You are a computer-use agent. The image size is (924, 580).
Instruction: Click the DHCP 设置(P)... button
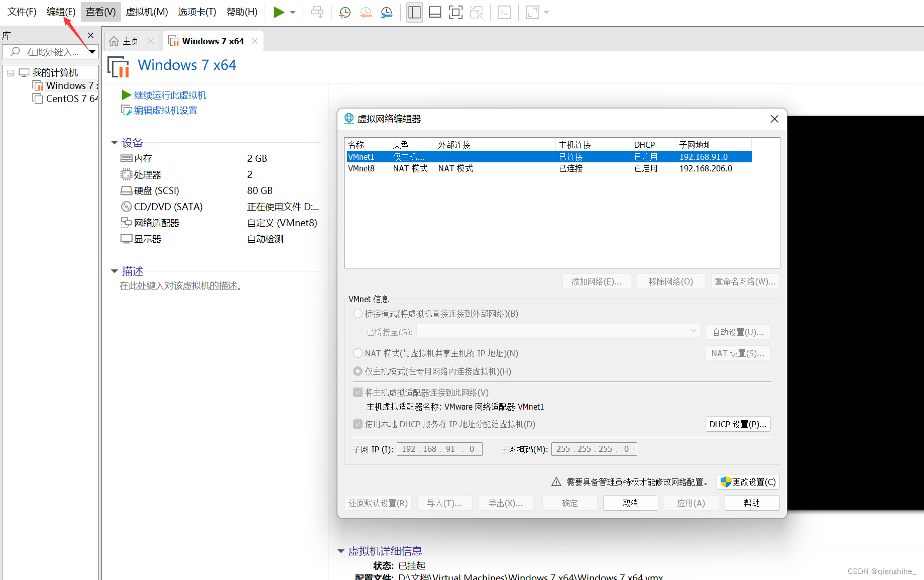point(738,424)
